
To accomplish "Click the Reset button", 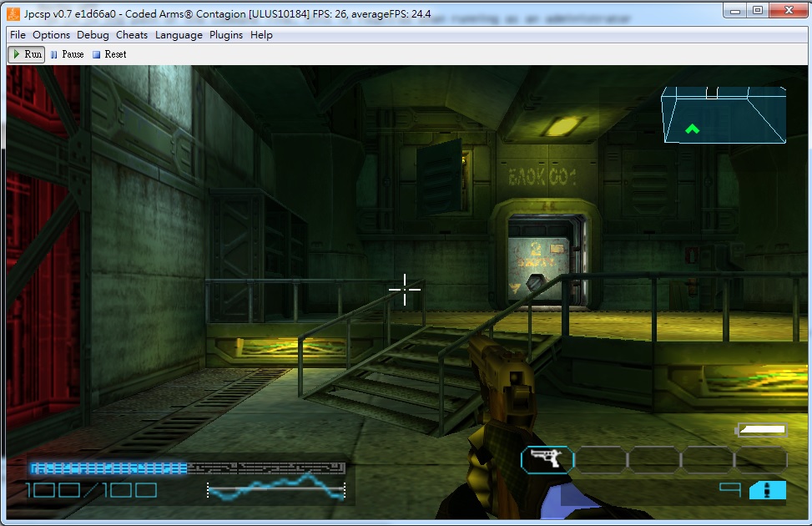I will click(109, 54).
